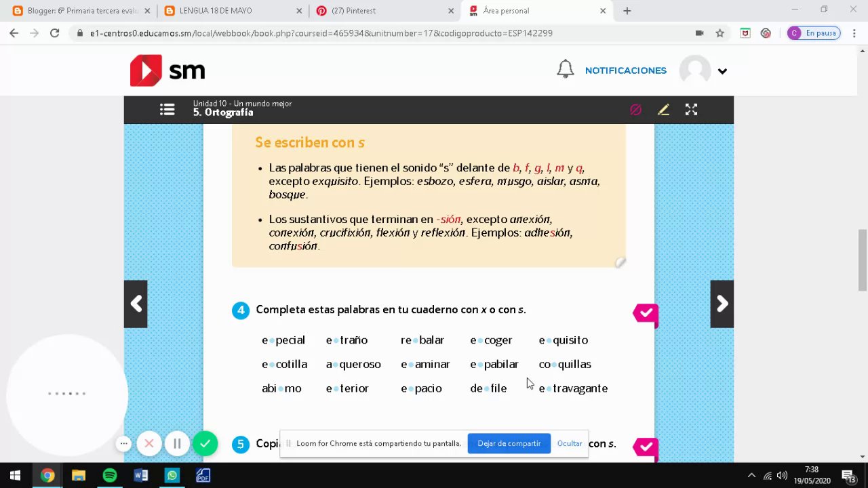
Task: Select the pencil annotation tool
Action: coord(663,110)
